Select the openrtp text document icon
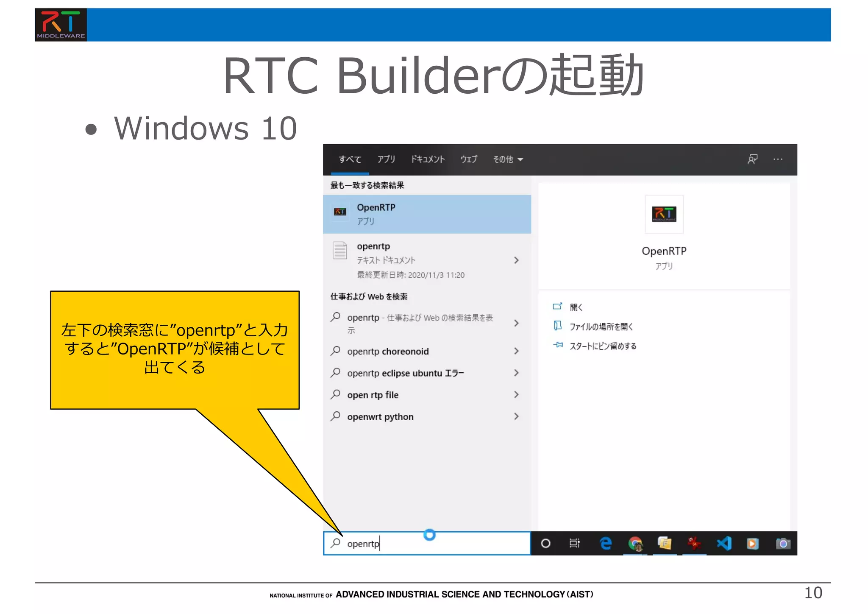Image resolution: width=868 pixels, height=614 pixels. pyautogui.click(x=340, y=251)
